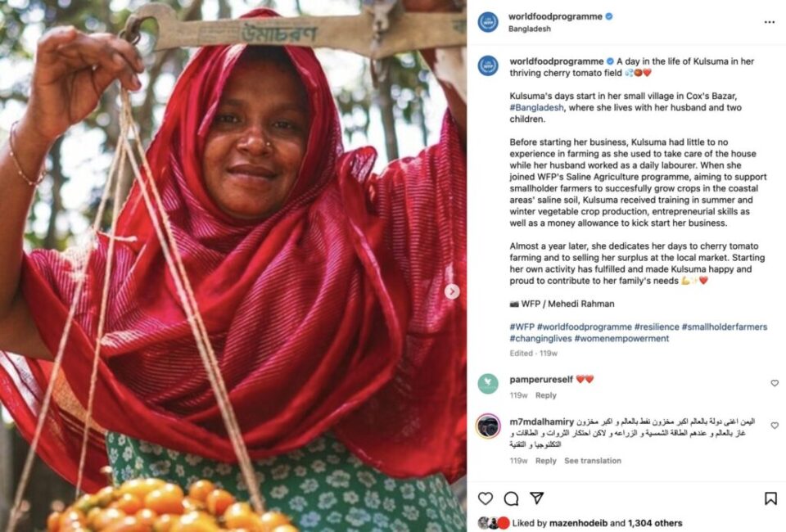Image resolution: width=786 pixels, height=532 pixels.
Task: Click the Bangladesh location under the header
Action: 530,29
